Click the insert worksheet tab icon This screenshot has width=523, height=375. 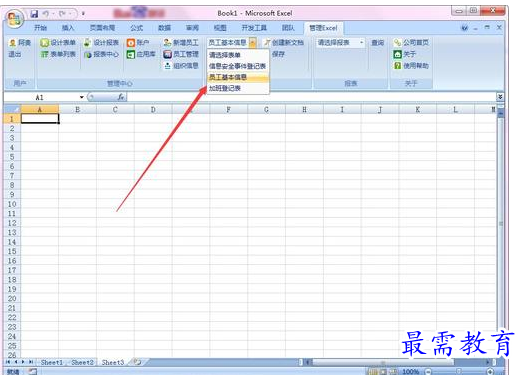[137, 362]
